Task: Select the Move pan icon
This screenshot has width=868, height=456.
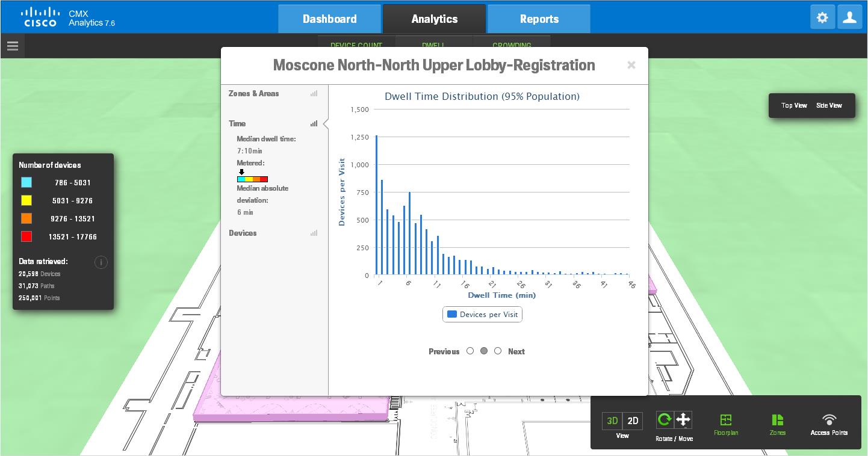Action: click(x=683, y=419)
